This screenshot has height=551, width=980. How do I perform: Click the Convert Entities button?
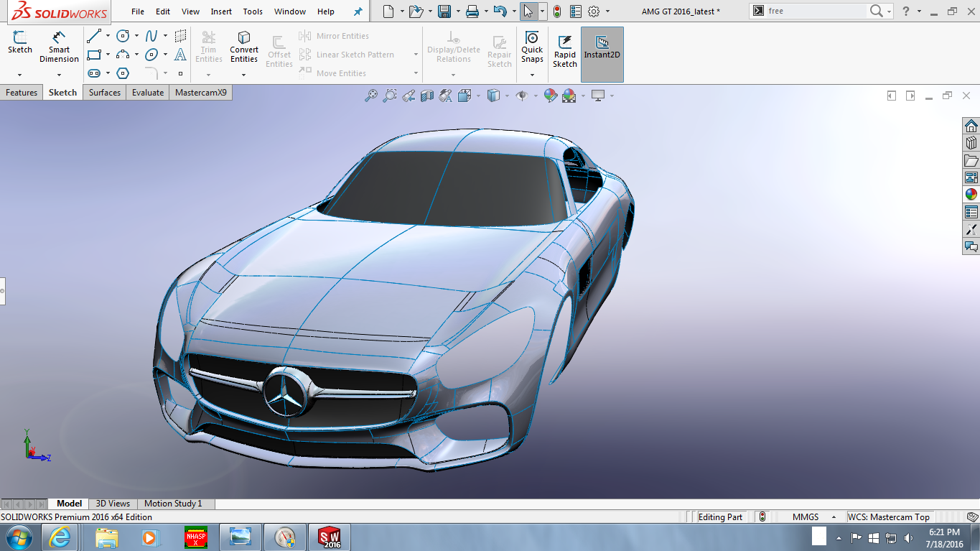pyautogui.click(x=244, y=47)
